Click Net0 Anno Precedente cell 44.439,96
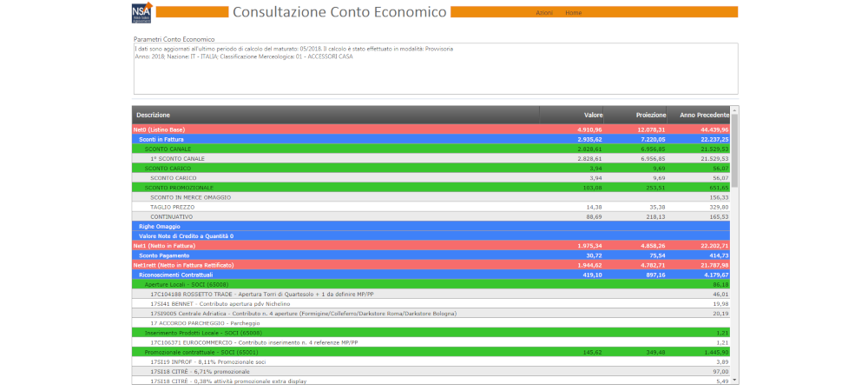868x391 pixels. [714, 129]
